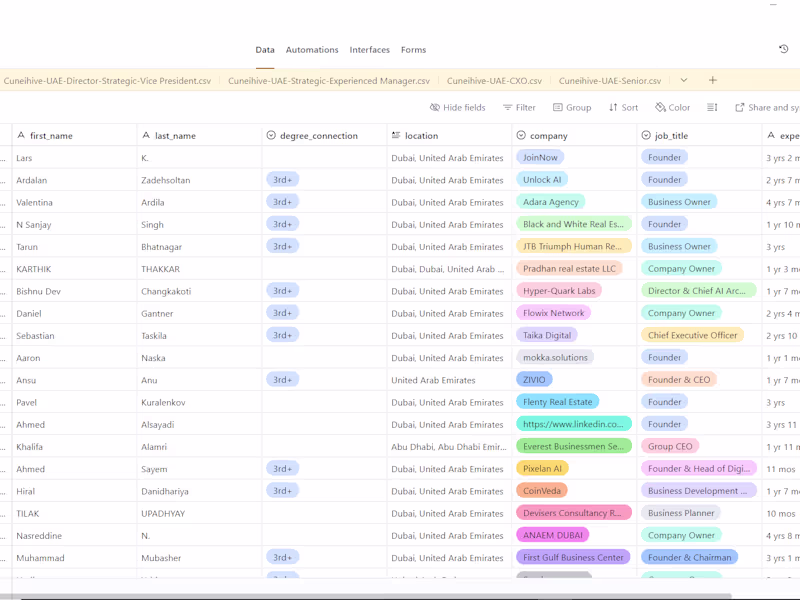Viewport: 800px width, 600px height.
Task: Switch to the Interfaces tab
Action: tap(369, 49)
